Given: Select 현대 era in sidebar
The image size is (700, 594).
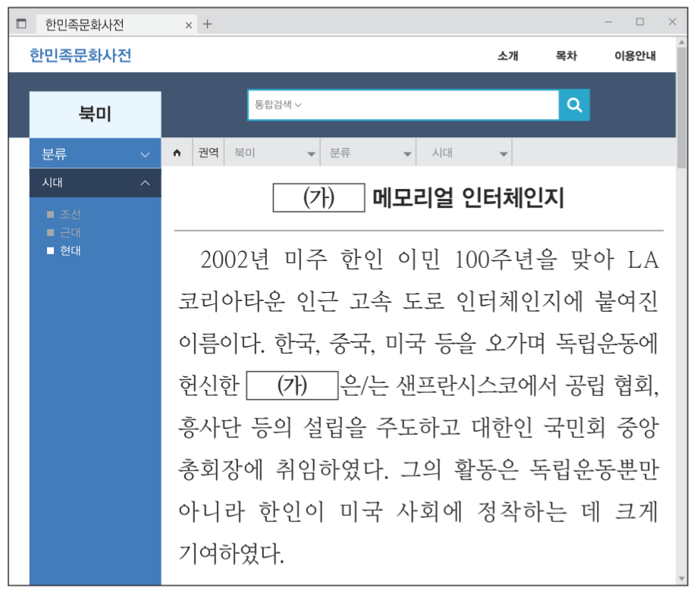Looking at the screenshot, I should [64, 250].
